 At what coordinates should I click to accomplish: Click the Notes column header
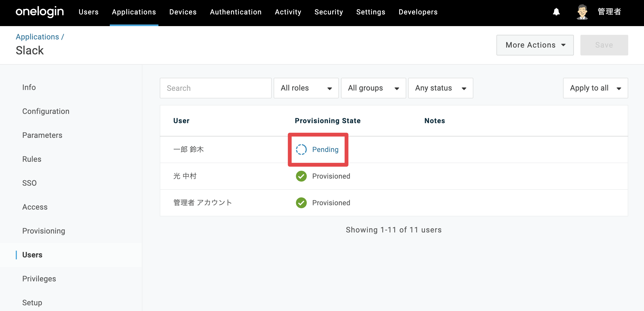pyautogui.click(x=435, y=121)
